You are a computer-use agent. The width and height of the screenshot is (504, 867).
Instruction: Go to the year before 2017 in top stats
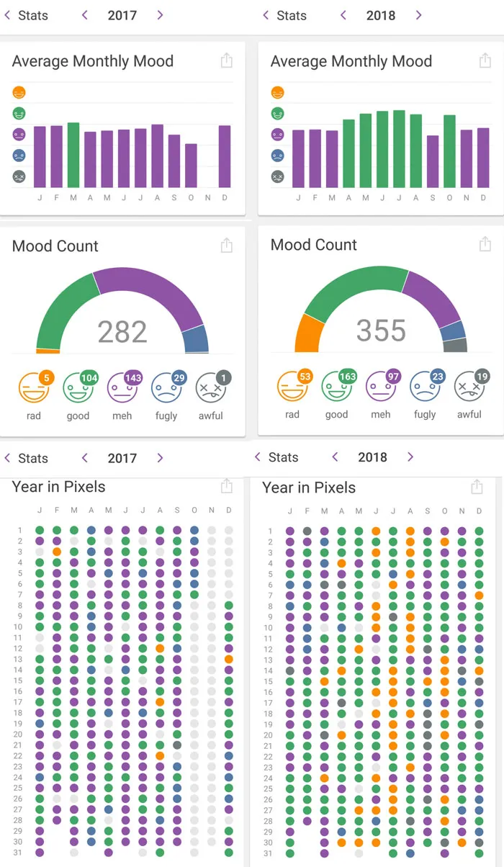(x=84, y=15)
